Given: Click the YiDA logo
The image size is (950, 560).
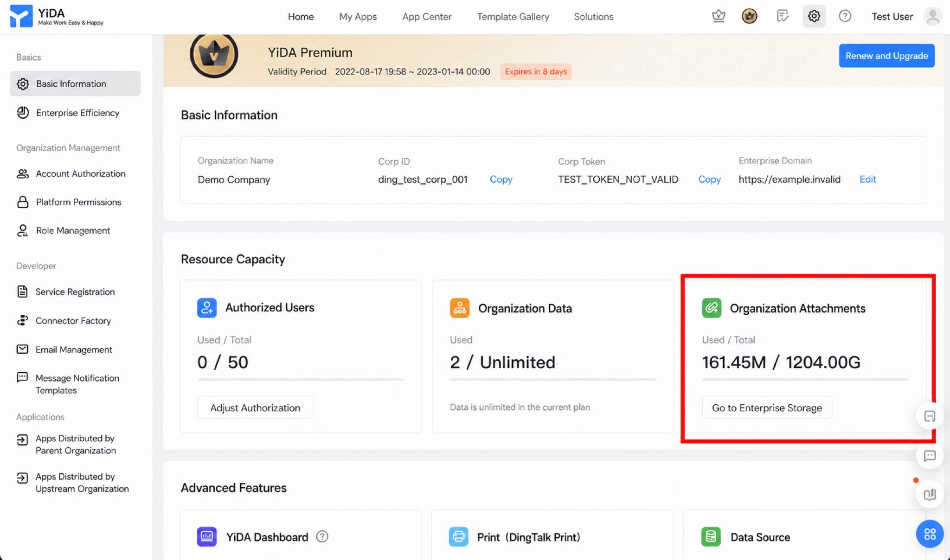Looking at the screenshot, I should point(57,16).
